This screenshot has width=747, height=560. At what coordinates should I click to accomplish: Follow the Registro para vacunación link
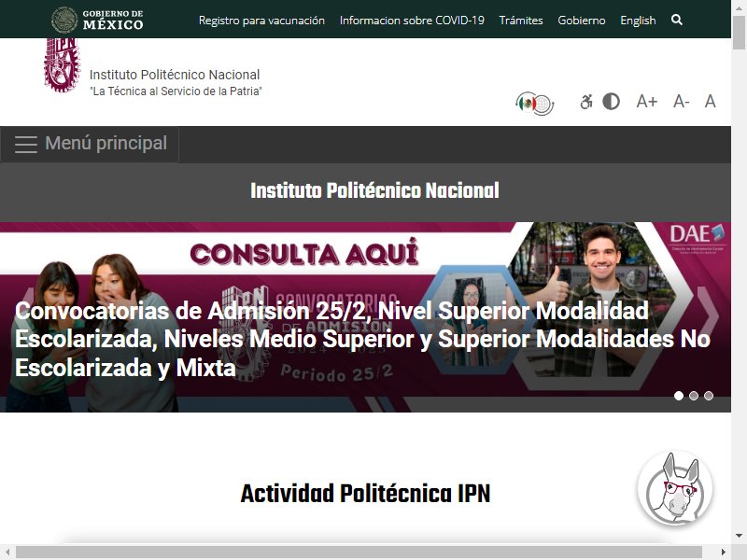[x=261, y=21]
